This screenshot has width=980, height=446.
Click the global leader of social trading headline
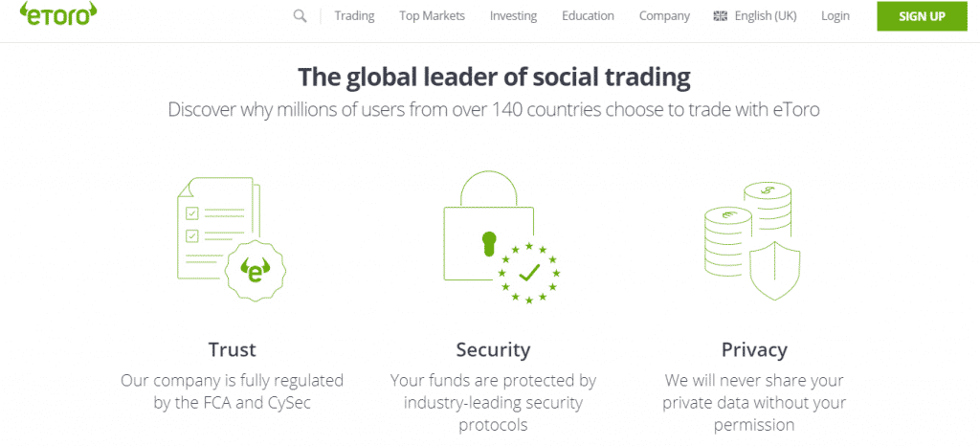[494, 77]
